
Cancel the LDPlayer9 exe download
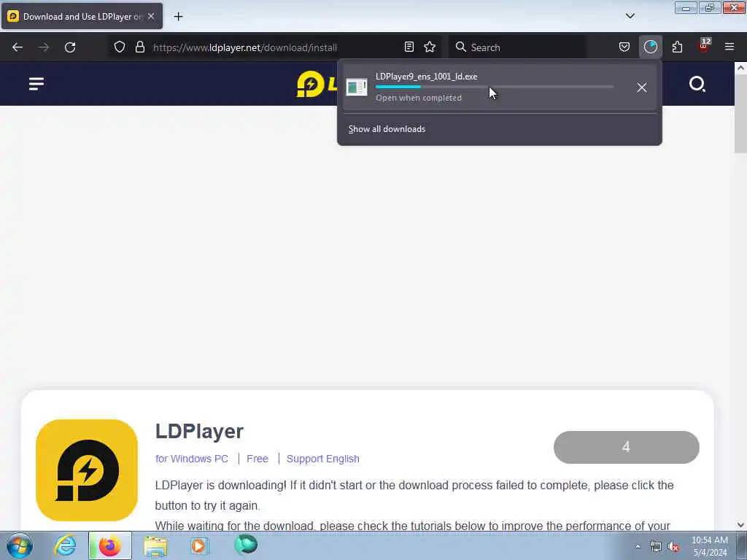[642, 87]
